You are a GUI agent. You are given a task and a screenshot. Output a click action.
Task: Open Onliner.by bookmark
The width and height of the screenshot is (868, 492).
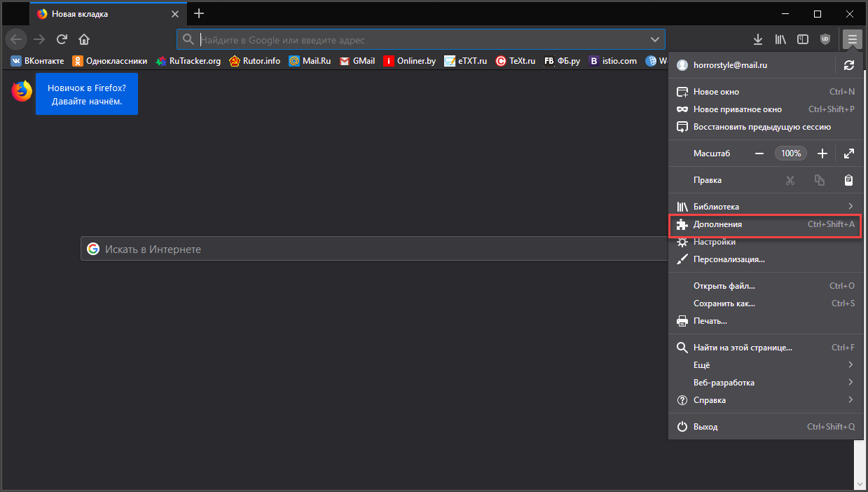point(410,61)
